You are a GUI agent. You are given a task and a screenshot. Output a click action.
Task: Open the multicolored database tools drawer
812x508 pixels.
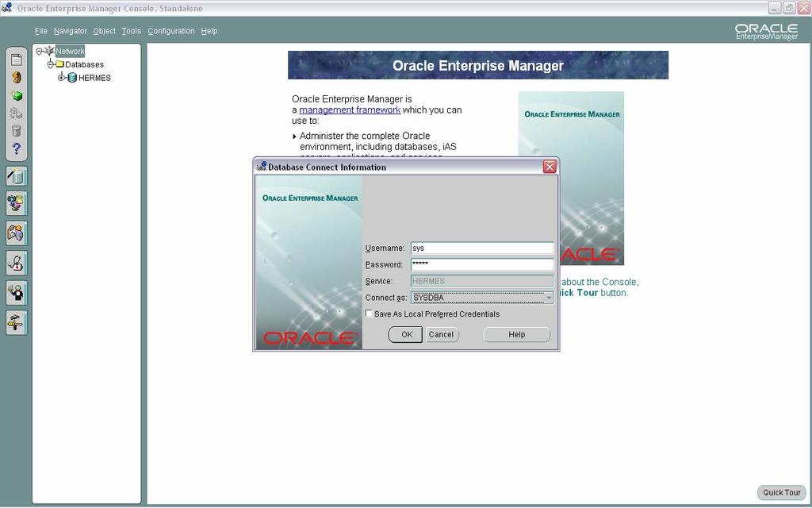point(17,202)
